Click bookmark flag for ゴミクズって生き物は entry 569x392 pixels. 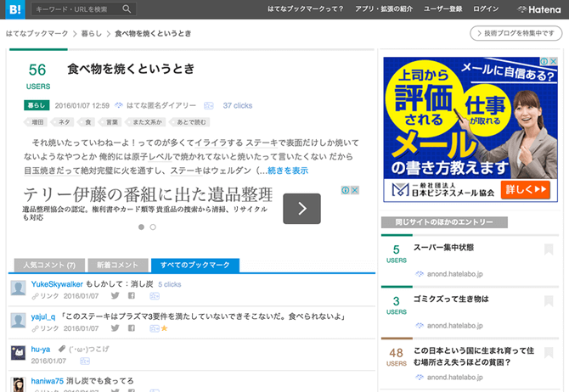click(549, 300)
